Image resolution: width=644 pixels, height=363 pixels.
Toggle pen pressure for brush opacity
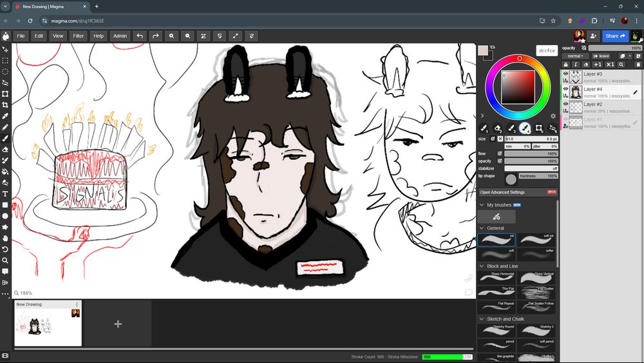(500, 161)
